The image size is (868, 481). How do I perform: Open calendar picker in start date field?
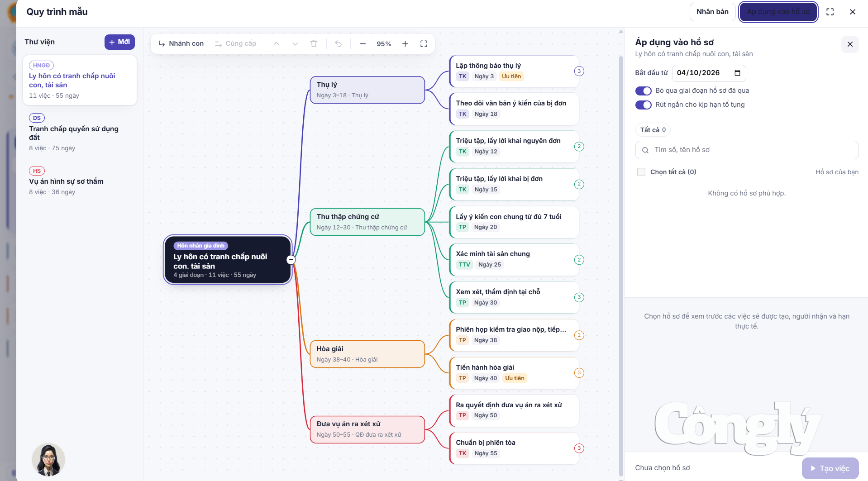coord(737,73)
